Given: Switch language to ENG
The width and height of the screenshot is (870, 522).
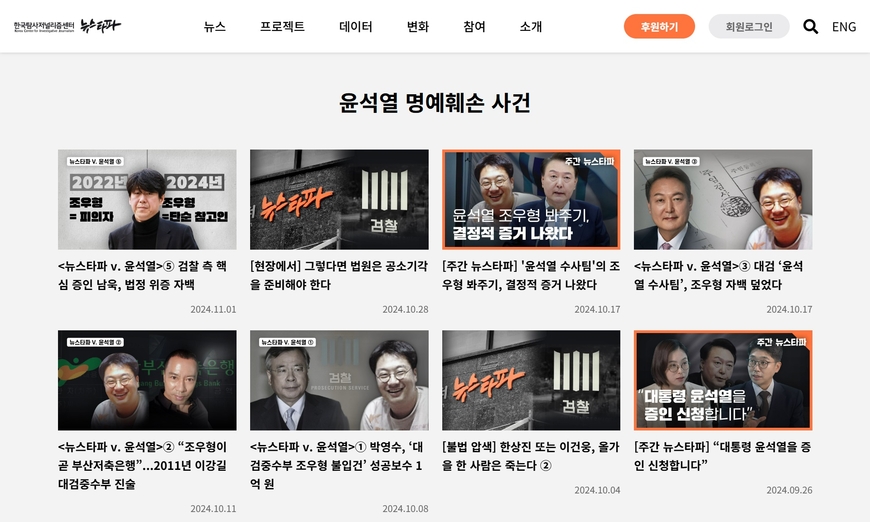Looking at the screenshot, I should click(x=844, y=27).
